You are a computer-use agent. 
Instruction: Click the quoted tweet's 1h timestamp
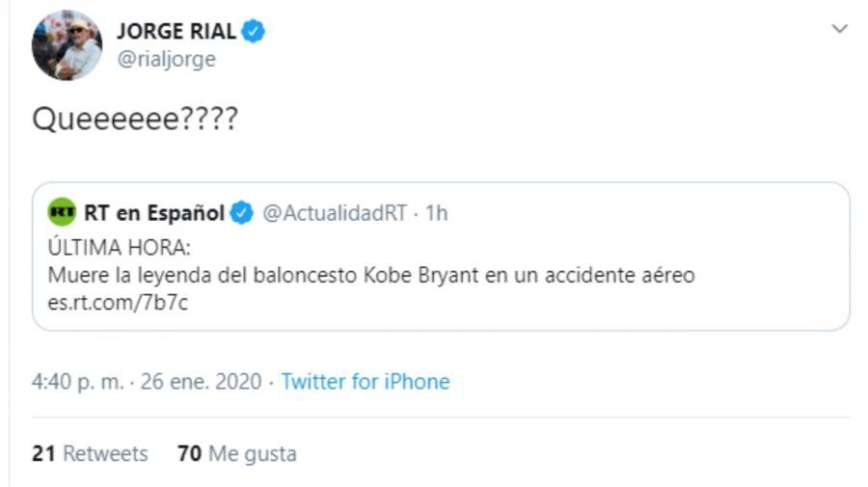click(437, 213)
